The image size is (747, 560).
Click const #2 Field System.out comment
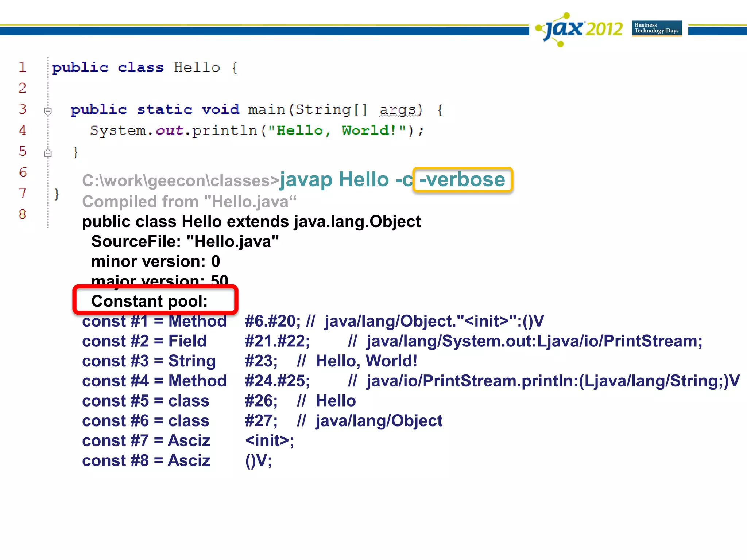coord(525,341)
